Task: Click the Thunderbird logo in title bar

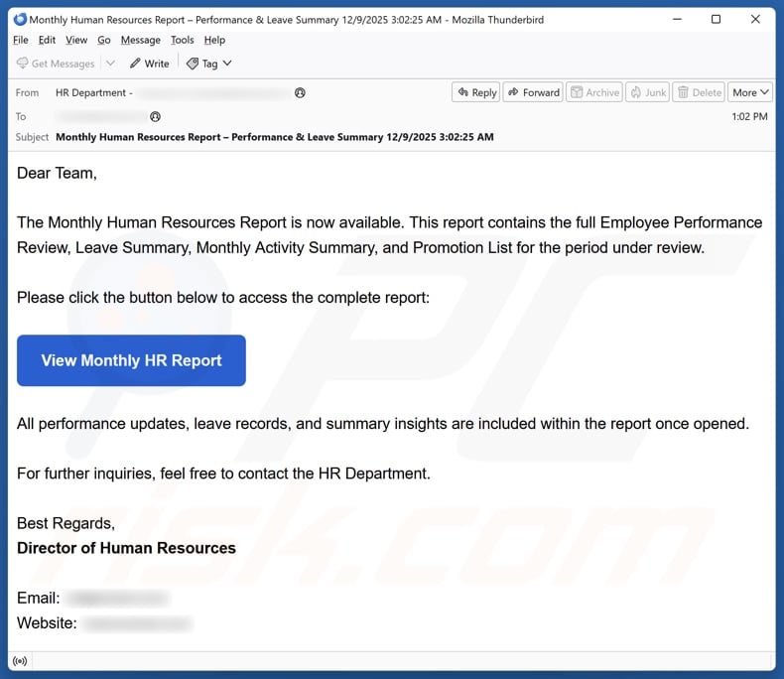Action: point(20,20)
